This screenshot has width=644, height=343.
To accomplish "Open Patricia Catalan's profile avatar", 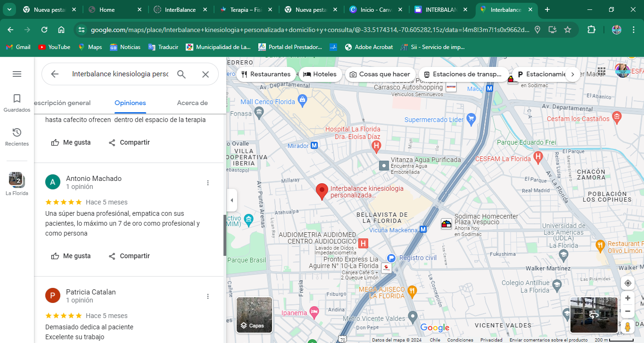I will click(x=53, y=295).
